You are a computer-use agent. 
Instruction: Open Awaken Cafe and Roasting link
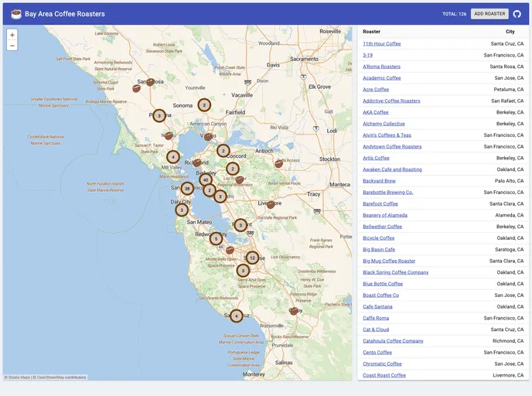coord(392,169)
